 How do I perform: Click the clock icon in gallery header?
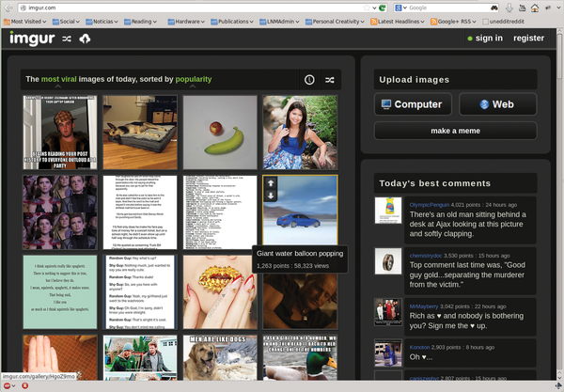(x=309, y=80)
